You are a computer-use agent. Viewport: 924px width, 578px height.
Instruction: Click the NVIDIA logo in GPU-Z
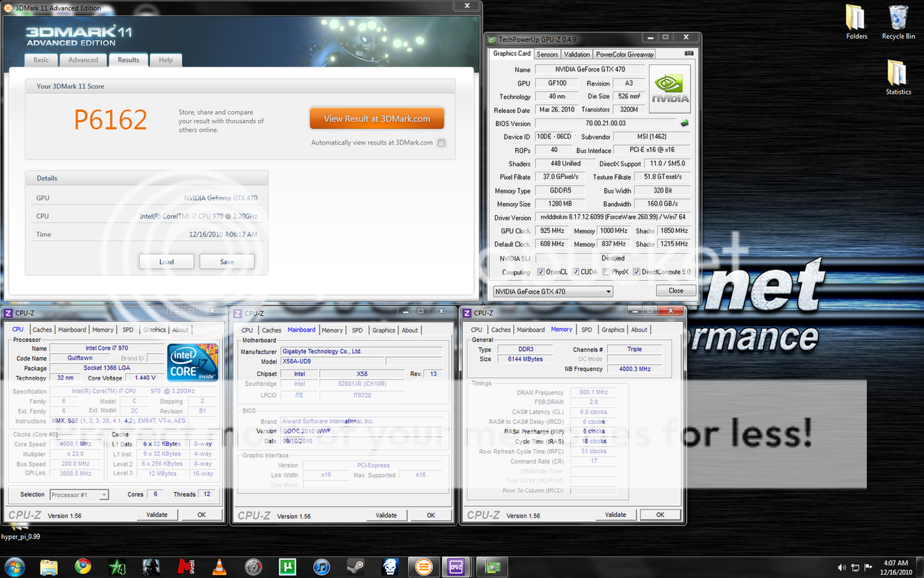[x=670, y=89]
